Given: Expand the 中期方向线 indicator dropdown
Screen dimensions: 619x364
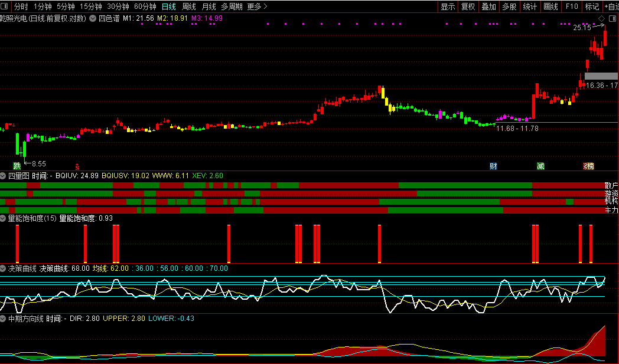Looking at the screenshot, I should [4, 318].
